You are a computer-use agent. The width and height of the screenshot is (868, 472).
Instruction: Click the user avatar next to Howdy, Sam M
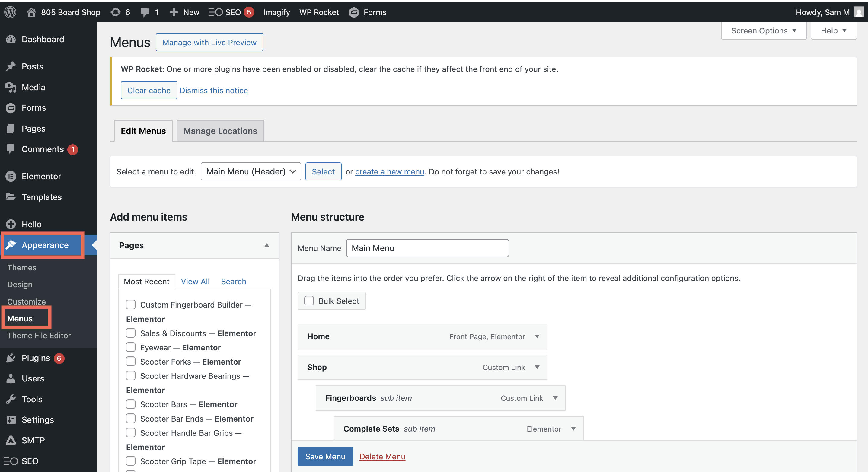pyautogui.click(x=859, y=12)
